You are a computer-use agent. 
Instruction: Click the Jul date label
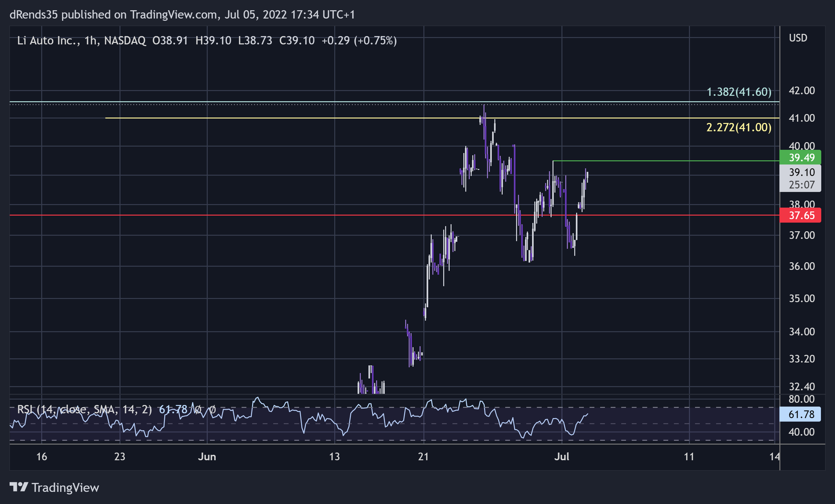point(562,457)
